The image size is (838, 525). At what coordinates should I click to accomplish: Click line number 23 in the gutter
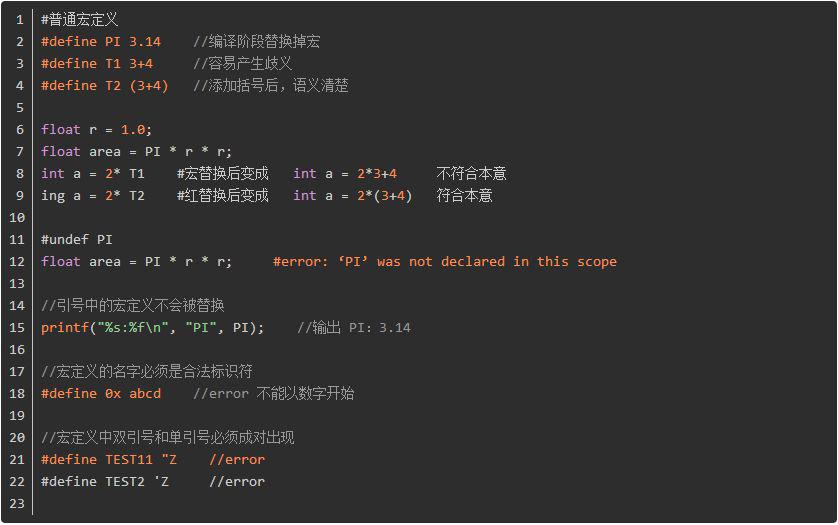pos(17,504)
